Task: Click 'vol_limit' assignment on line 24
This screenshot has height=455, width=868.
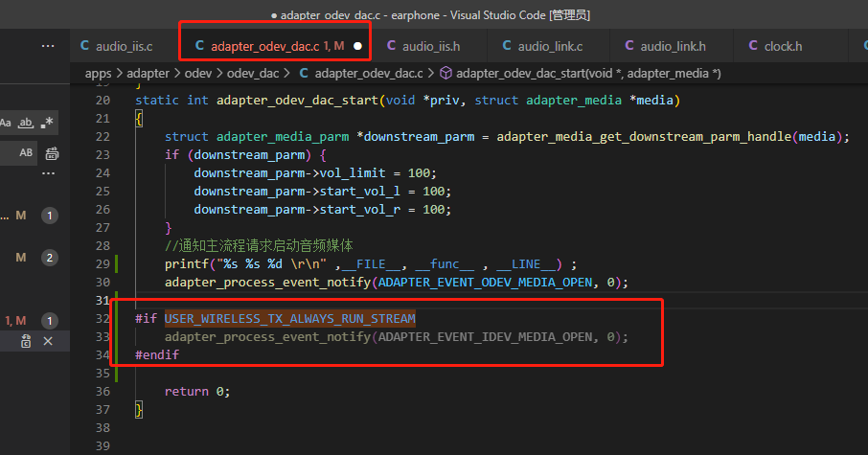Action: tap(352, 173)
